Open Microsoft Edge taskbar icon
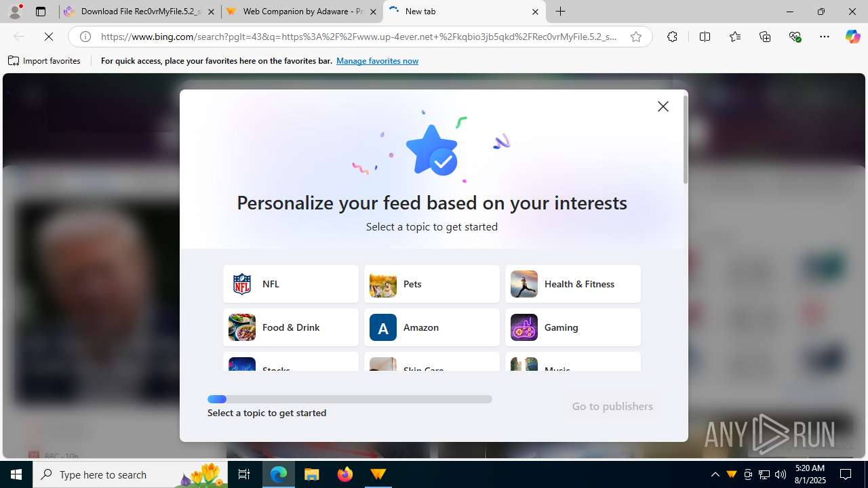The height and width of the screenshot is (488, 868). coord(279,474)
